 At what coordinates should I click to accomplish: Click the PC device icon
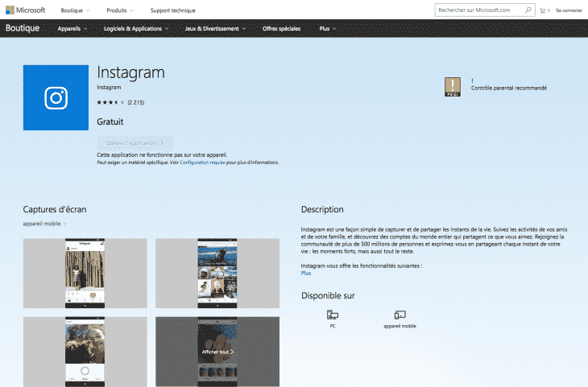coord(332,315)
